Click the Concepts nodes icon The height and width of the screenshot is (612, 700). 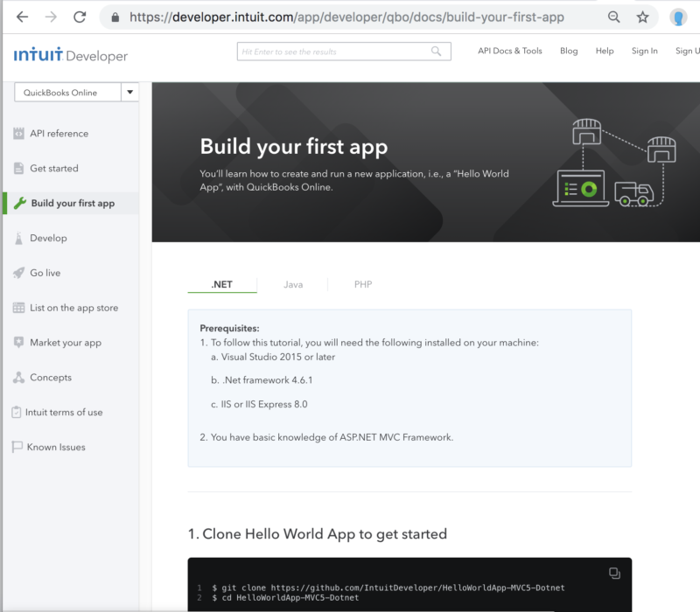coord(18,378)
